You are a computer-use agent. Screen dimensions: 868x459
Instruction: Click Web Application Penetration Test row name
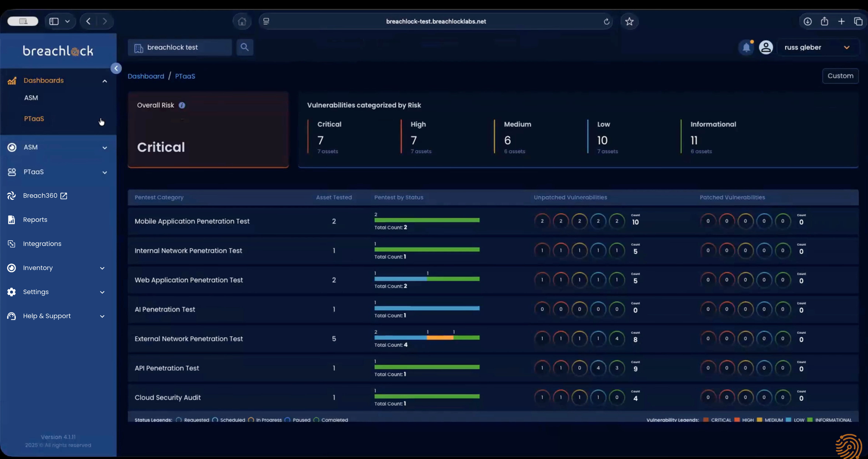point(189,280)
